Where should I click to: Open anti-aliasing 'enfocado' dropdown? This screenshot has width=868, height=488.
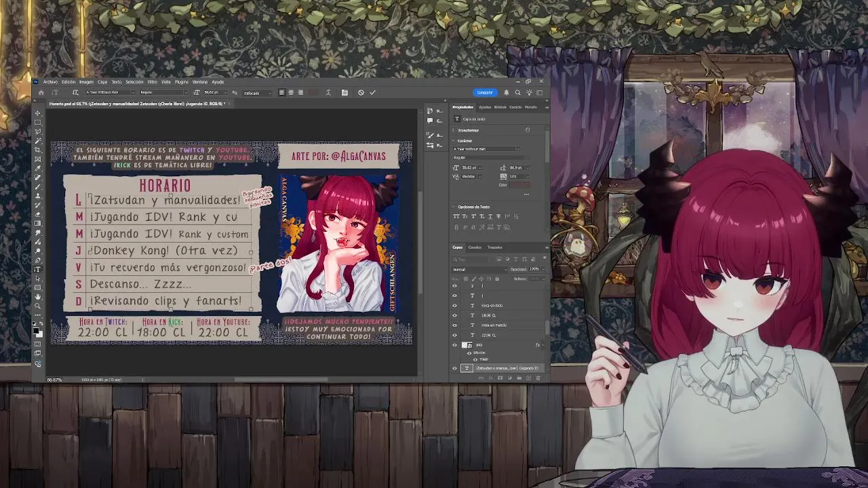(257, 93)
